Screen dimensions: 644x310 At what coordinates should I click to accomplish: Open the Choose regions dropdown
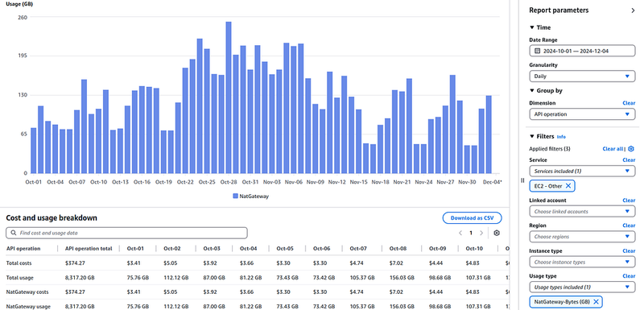pos(582,237)
